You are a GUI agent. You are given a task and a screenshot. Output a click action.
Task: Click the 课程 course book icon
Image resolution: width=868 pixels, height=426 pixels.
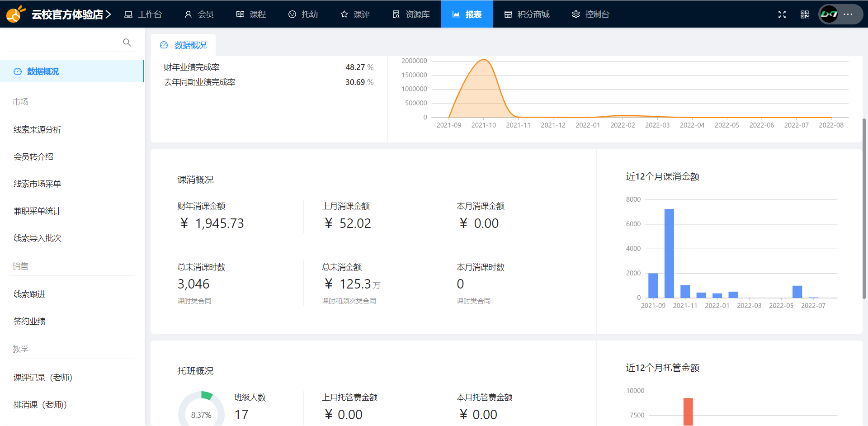tap(240, 14)
